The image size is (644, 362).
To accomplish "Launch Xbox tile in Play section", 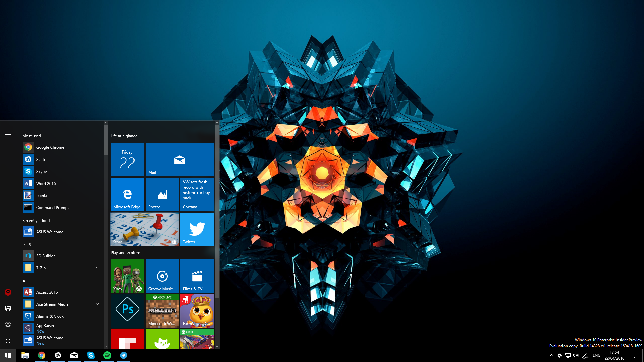I will (127, 276).
